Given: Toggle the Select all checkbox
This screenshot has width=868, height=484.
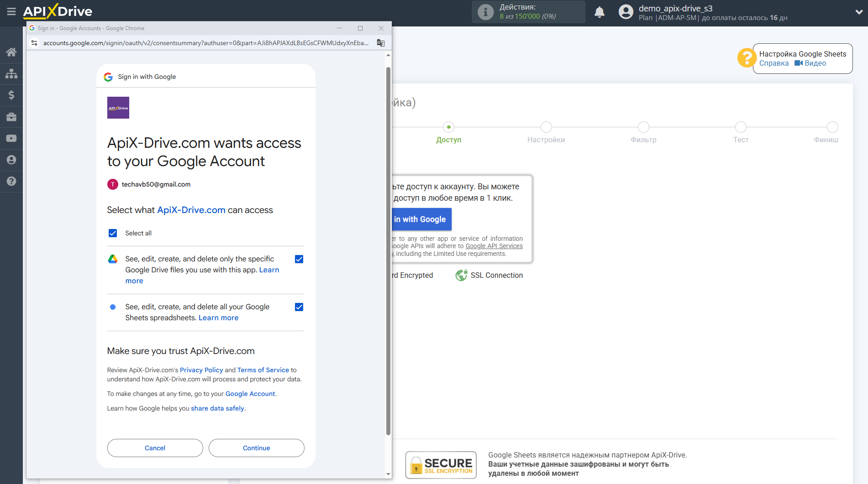Looking at the screenshot, I should (113, 233).
